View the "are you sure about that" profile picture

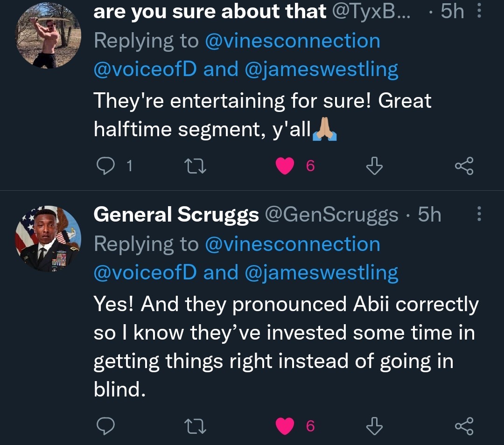click(48, 36)
